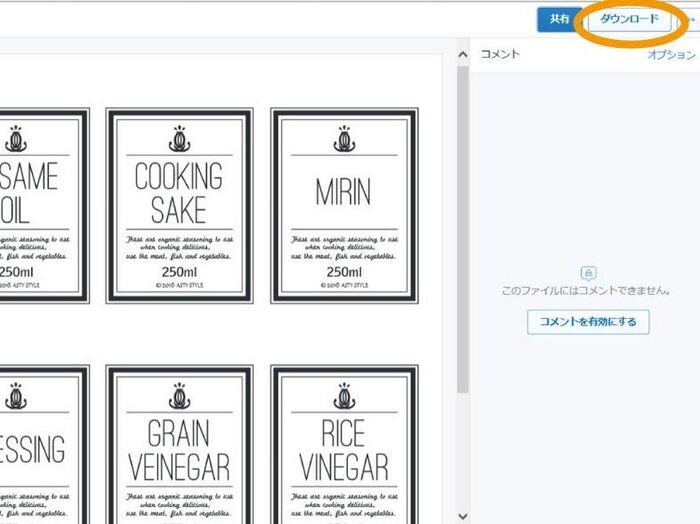Click the scroll down arrow at bottom

pyautogui.click(x=461, y=515)
